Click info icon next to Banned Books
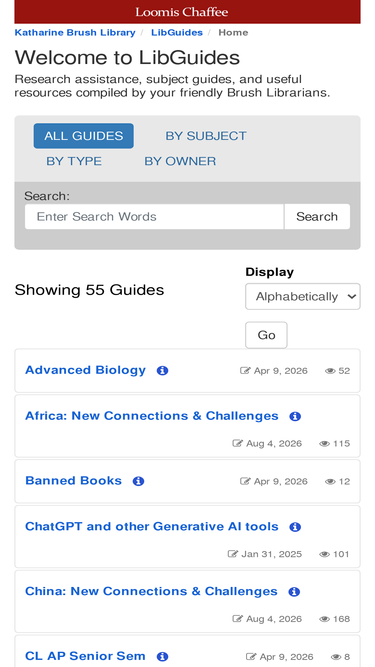 click(138, 481)
